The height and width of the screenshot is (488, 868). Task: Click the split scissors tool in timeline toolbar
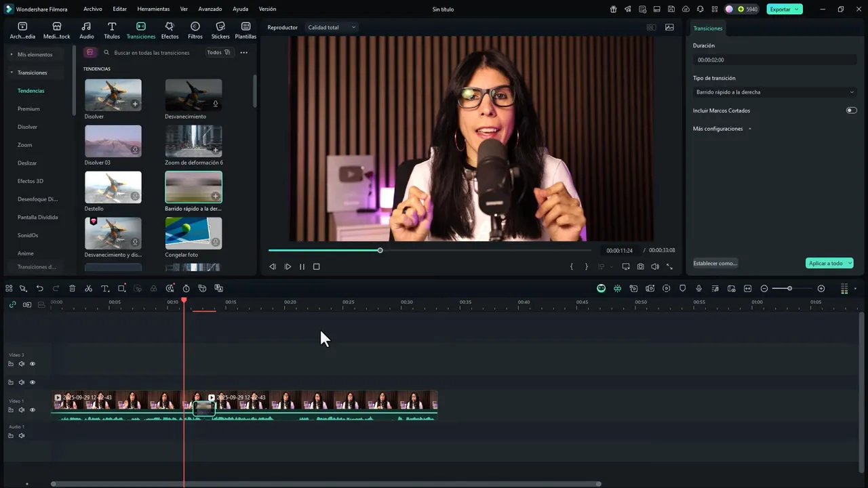[x=88, y=289]
